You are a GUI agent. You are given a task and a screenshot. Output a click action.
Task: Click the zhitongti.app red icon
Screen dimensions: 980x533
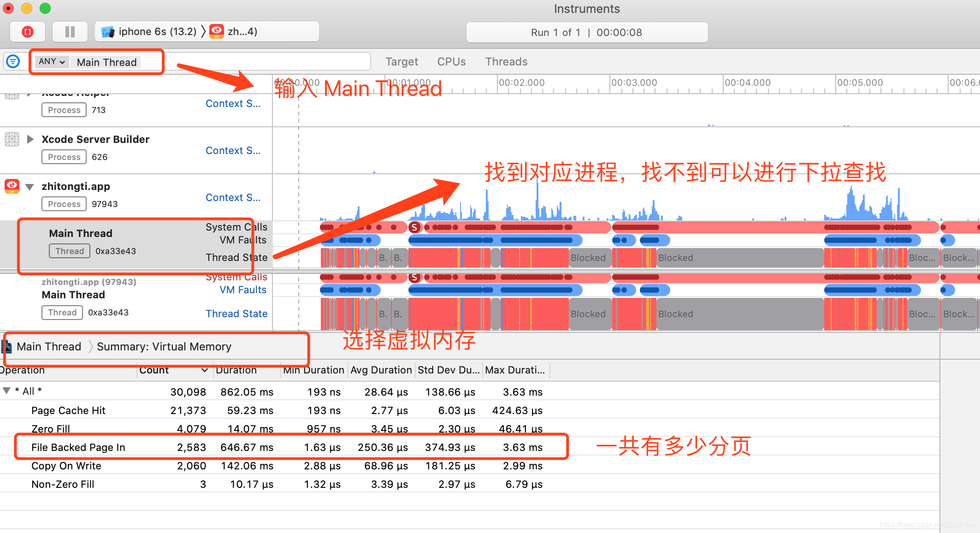[x=12, y=186]
